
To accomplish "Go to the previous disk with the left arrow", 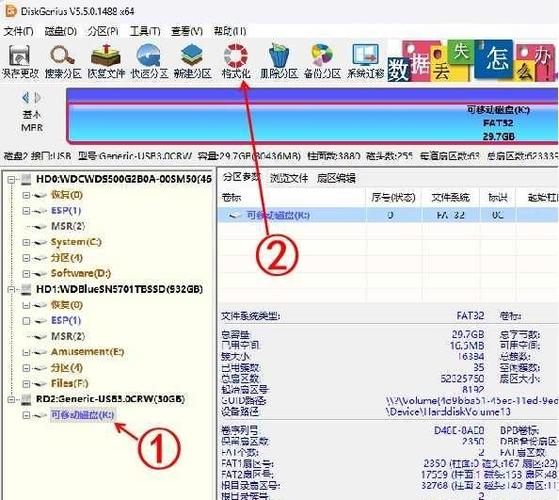I will [26, 98].
